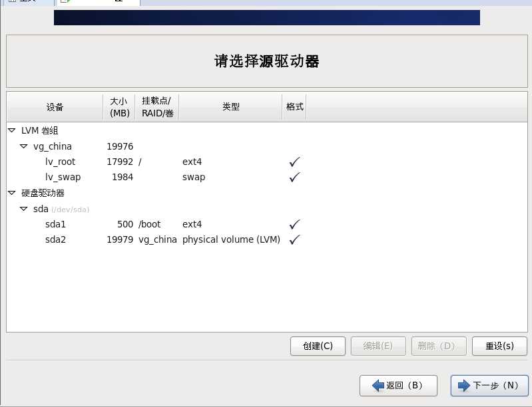Click the ext4 type of lv_root
The image size is (532, 407).
tap(192, 162)
